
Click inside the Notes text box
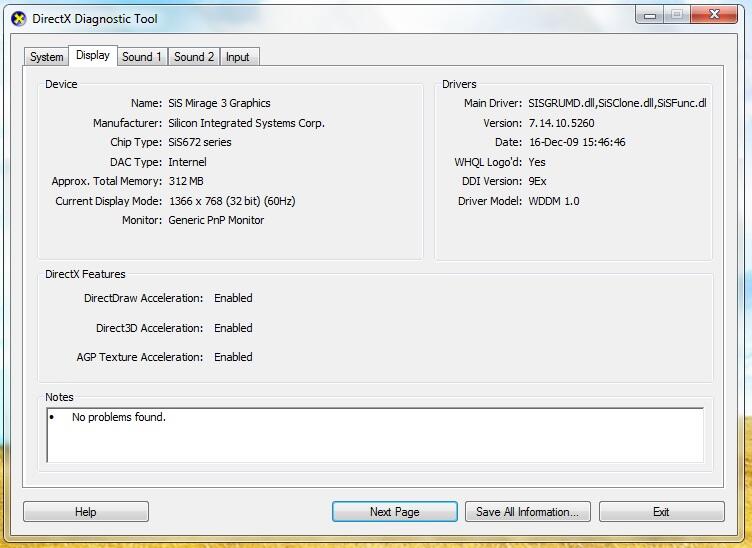point(375,435)
